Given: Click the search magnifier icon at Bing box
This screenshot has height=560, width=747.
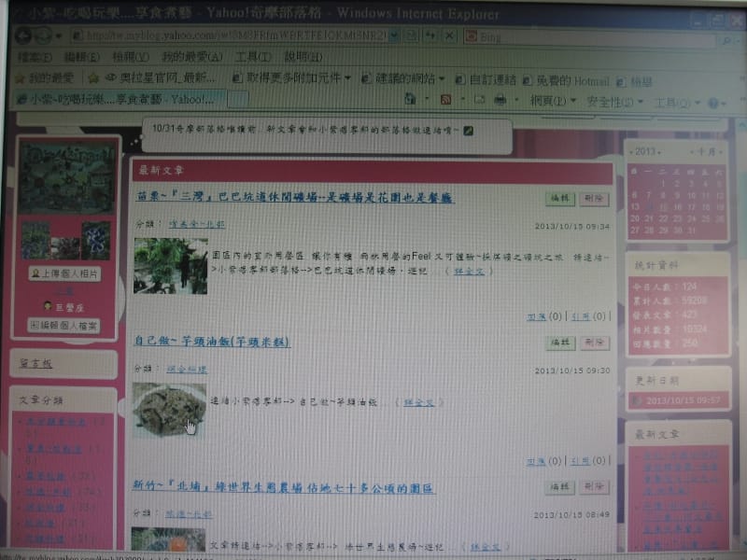Looking at the screenshot, I should (x=726, y=41).
